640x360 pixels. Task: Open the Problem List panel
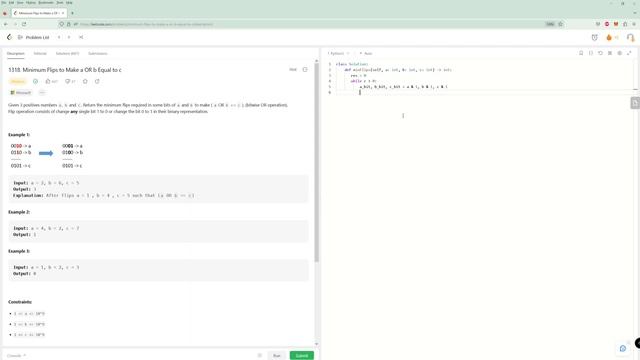[x=33, y=37]
